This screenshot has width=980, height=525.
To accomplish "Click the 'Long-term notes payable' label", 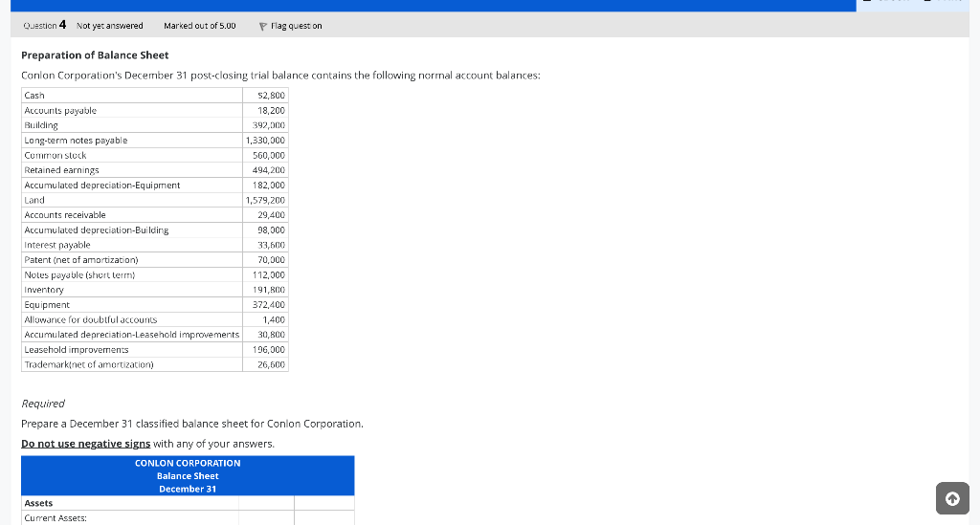I will click(x=76, y=141).
